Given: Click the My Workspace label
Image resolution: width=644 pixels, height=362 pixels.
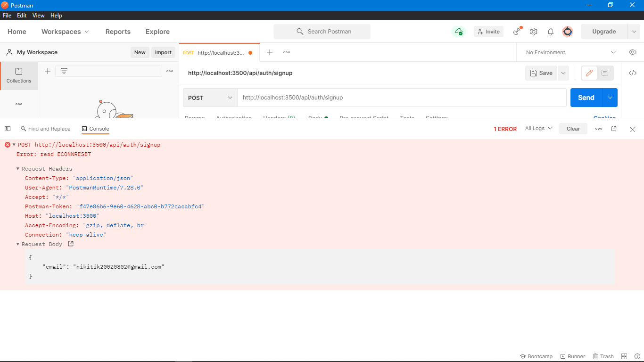Looking at the screenshot, I should coord(37,52).
